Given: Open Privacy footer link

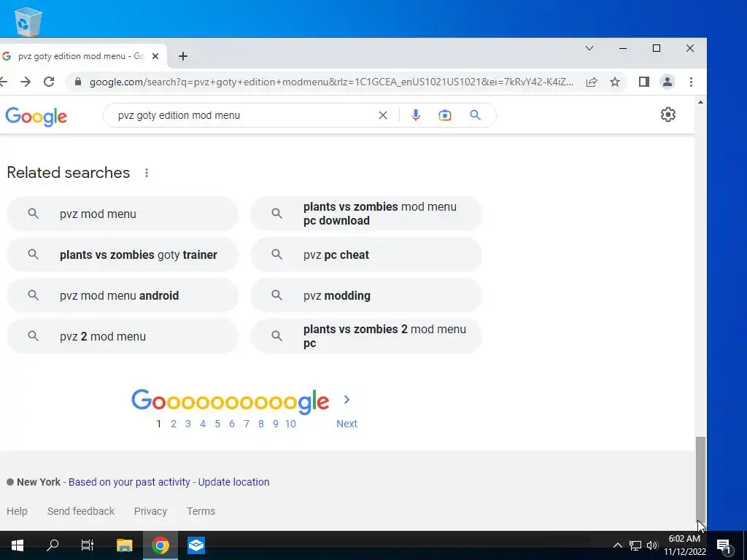Looking at the screenshot, I should [x=150, y=511].
